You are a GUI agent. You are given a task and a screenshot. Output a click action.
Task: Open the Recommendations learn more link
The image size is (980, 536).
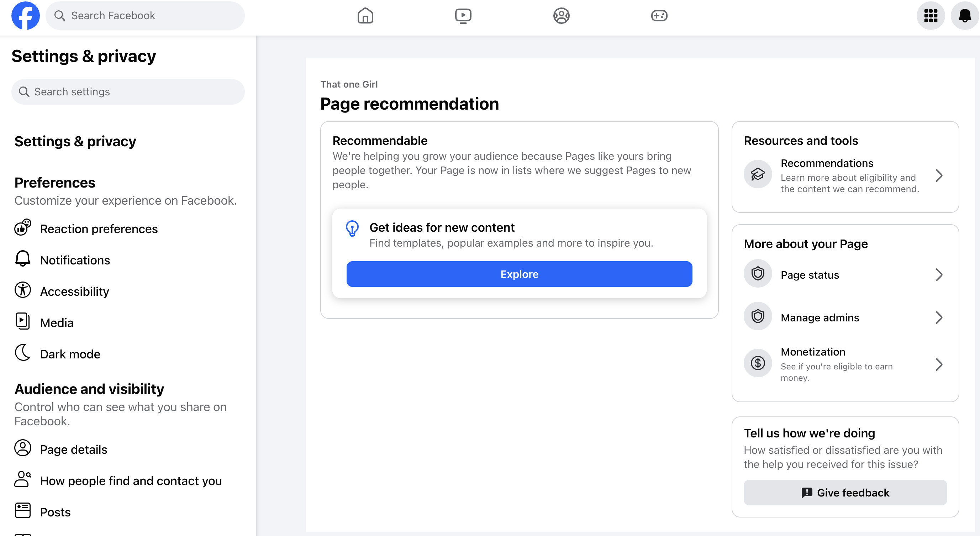[x=845, y=175]
